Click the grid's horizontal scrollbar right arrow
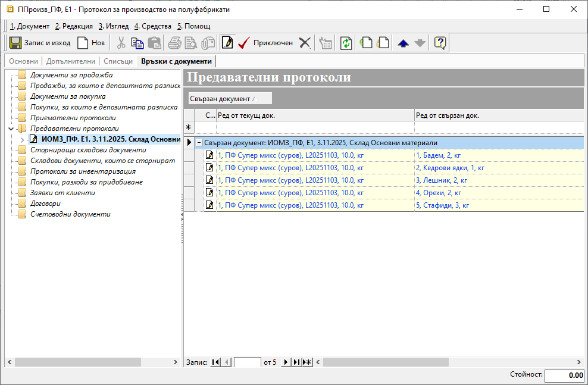The width and height of the screenshot is (588, 385). point(578,362)
